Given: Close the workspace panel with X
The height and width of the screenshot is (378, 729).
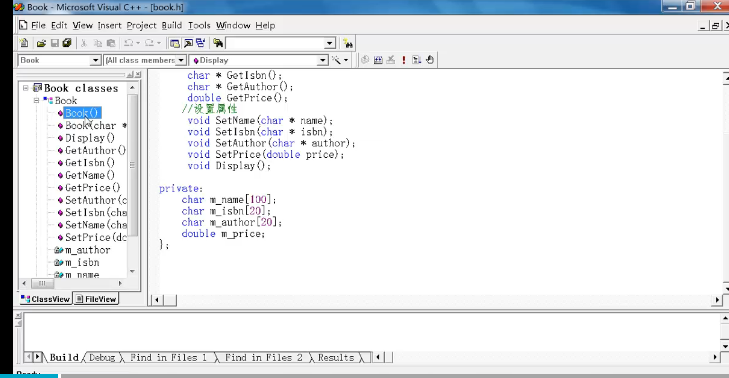Looking at the screenshot, I should pos(138,74).
